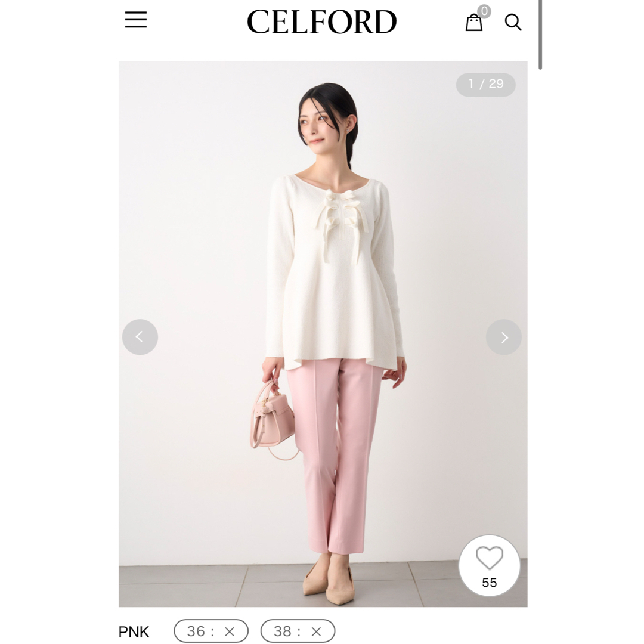Image resolution: width=644 pixels, height=644 pixels.
Task: Open the hamburger navigation menu
Action: click(x=136, y=20)
